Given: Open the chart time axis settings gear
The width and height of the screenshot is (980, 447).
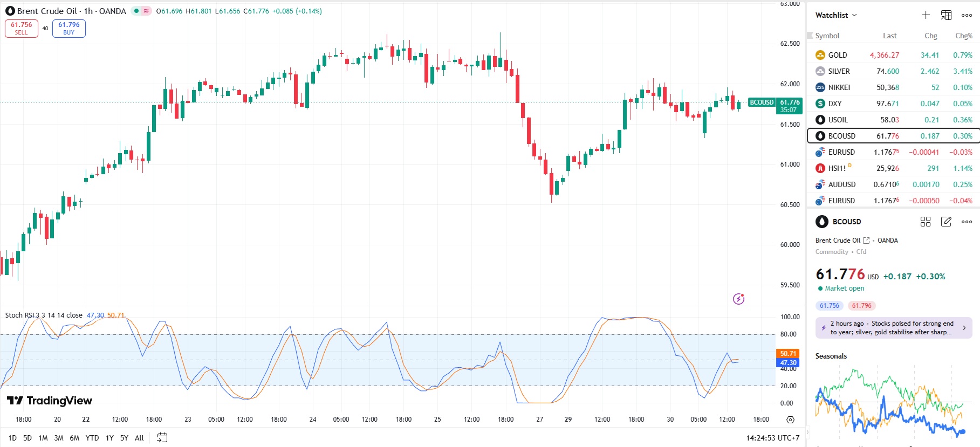Looking at the screenshot, I should pos(790,420).
